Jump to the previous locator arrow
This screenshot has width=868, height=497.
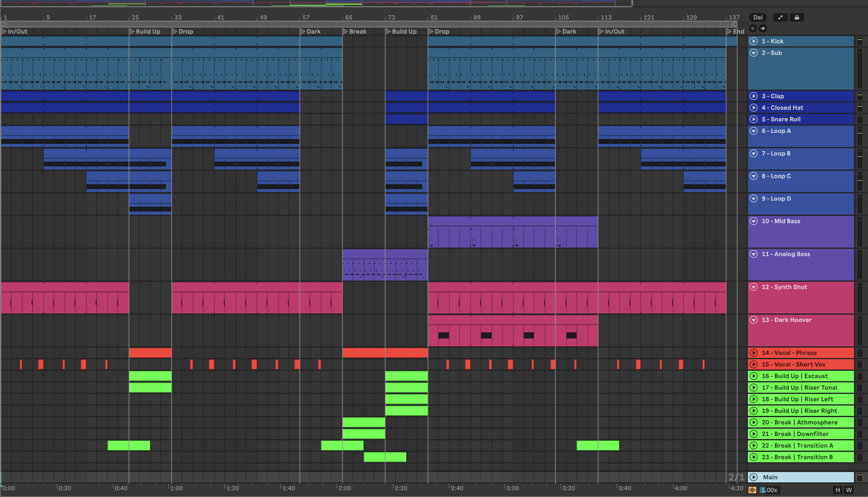pos(753,28)
